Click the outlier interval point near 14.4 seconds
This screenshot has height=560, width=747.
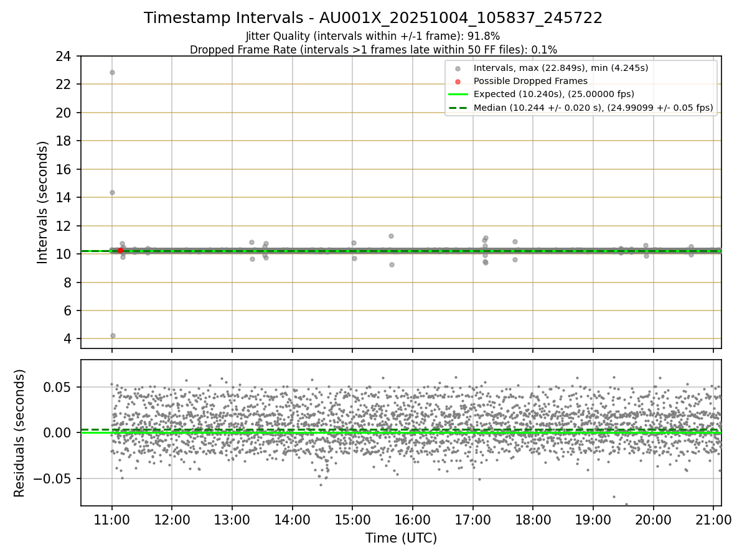click(x=112, y=192)
